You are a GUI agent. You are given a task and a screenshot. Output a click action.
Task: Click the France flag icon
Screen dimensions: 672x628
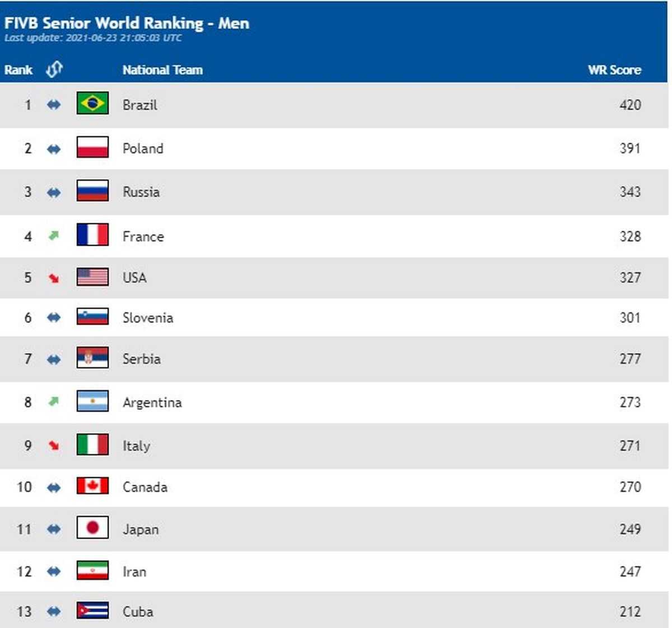point(92,235)
